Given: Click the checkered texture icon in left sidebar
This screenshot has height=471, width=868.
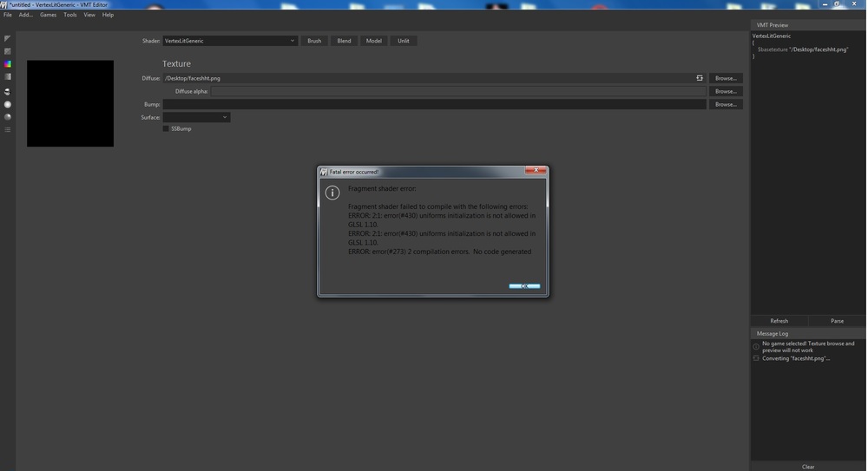Looking at the screenshot, I should coord(8,51).
